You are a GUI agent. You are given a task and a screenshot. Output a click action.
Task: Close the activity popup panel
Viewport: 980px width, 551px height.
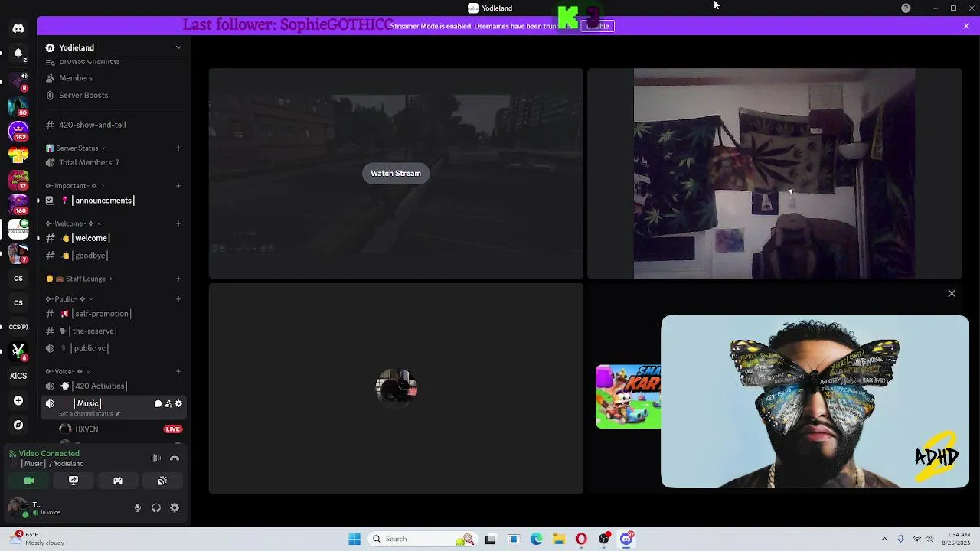(x=952, y=293)
